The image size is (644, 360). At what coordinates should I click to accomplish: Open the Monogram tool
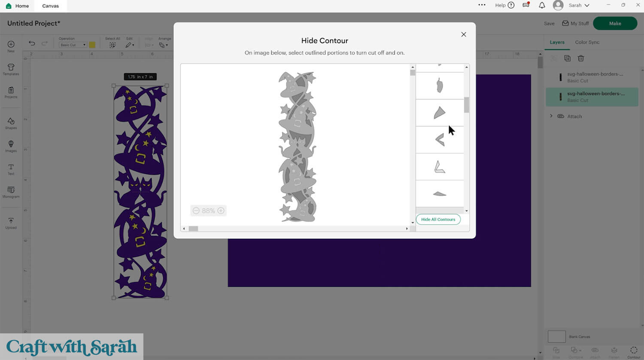pos(11,192)
